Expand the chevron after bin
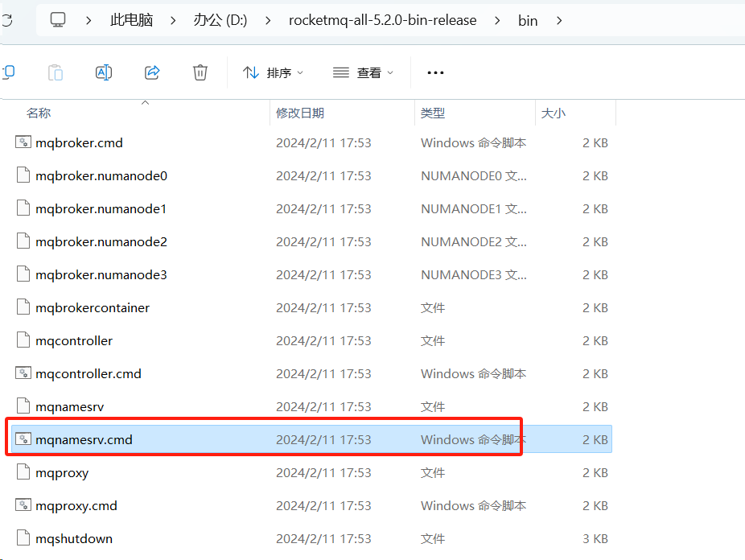Image resolution: width=745 pixels, height=560 pixels. [559, 20]
